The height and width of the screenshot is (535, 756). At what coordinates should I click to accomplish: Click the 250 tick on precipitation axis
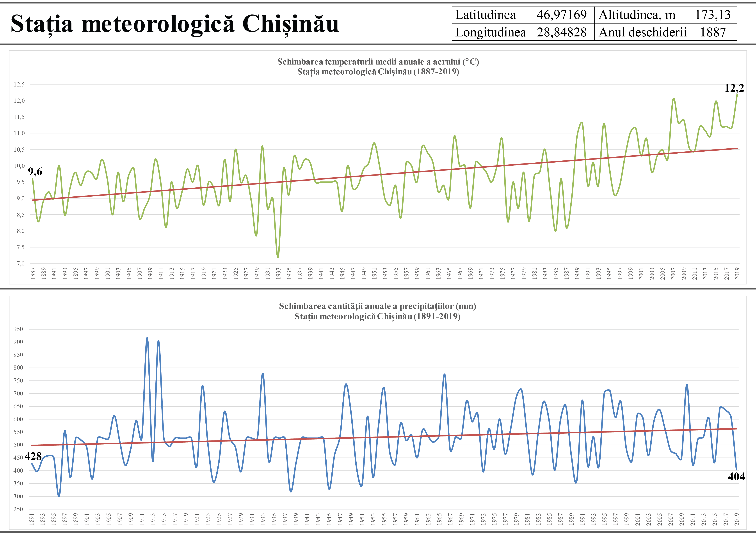(x=18, y=509)
